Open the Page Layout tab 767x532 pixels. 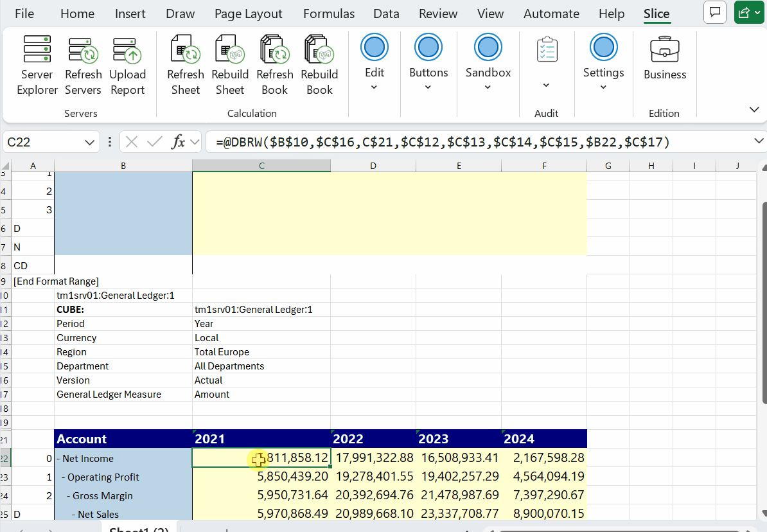coord(248,13)
